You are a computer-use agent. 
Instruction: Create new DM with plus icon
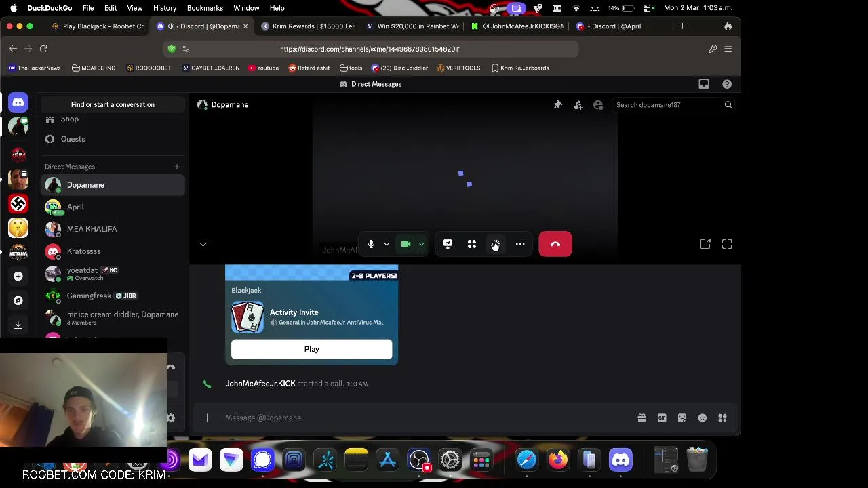[x=177, y=167]
